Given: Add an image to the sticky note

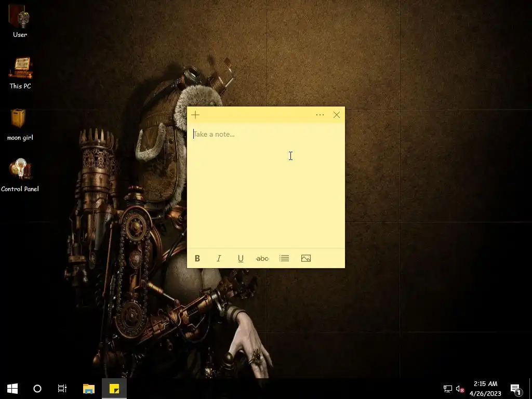Looking at the screenshot, I should coord(306,259).
